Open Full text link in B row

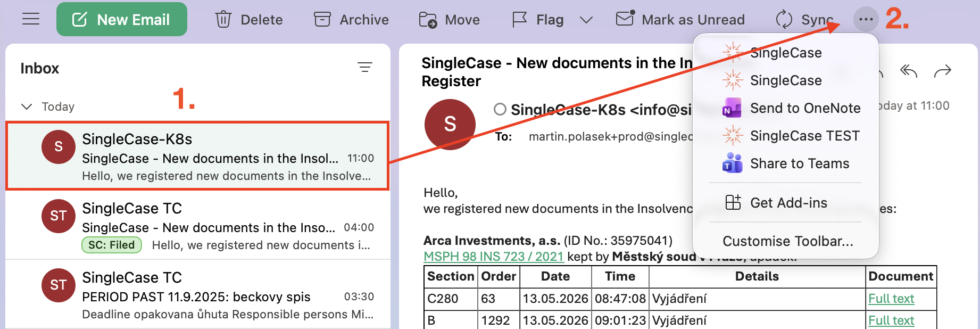[x=891, y=320]
